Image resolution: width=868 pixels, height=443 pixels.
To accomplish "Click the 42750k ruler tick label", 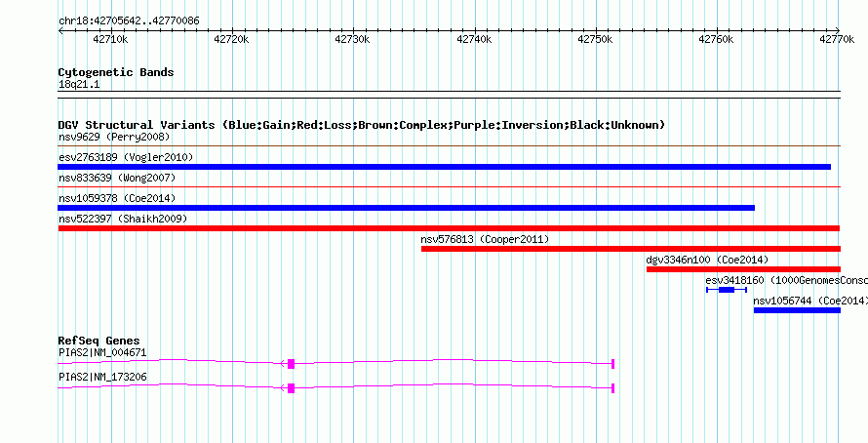I will [x=595, y=40].
